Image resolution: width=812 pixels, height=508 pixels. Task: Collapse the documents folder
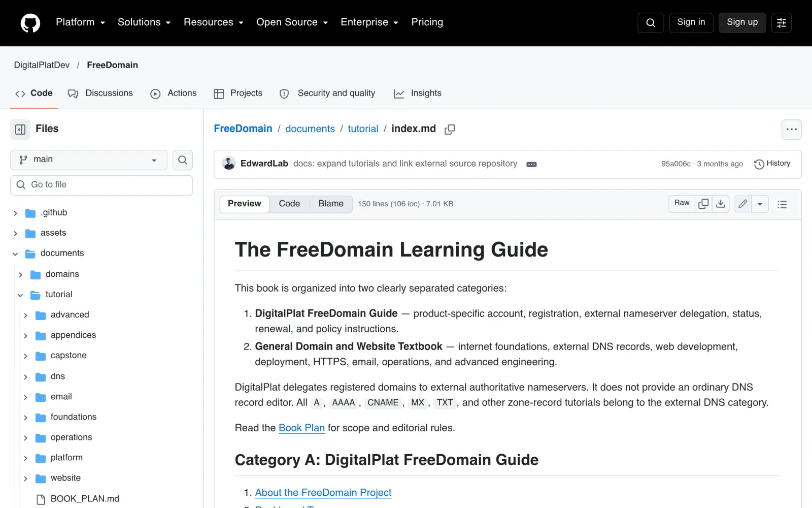(15, 254)
